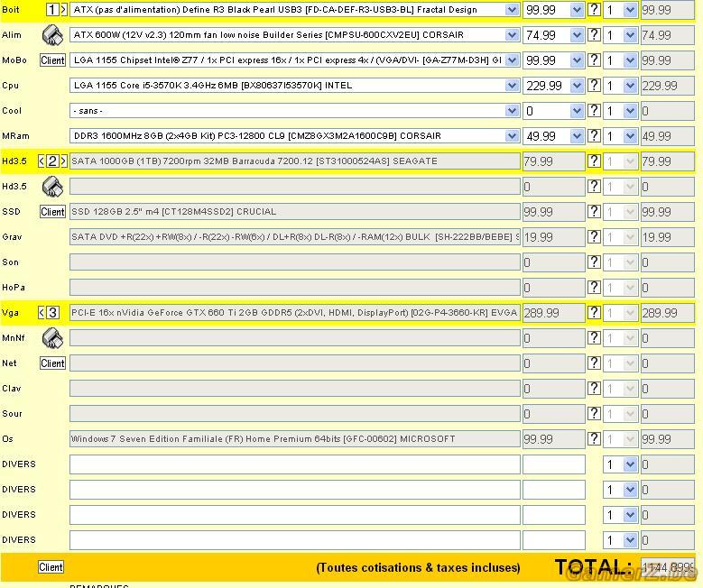Open the help question mark in the Cool row
Viewport: 703px width, 588px height.
coord(594,110)
